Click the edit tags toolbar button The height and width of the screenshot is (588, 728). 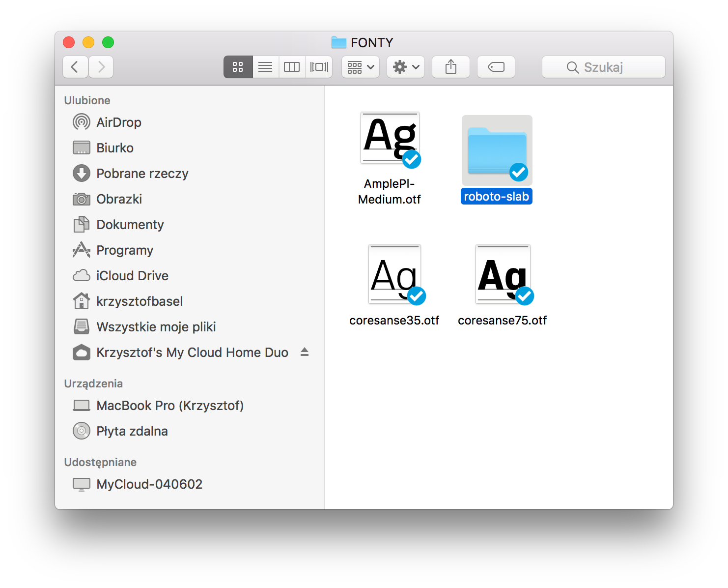496,67
